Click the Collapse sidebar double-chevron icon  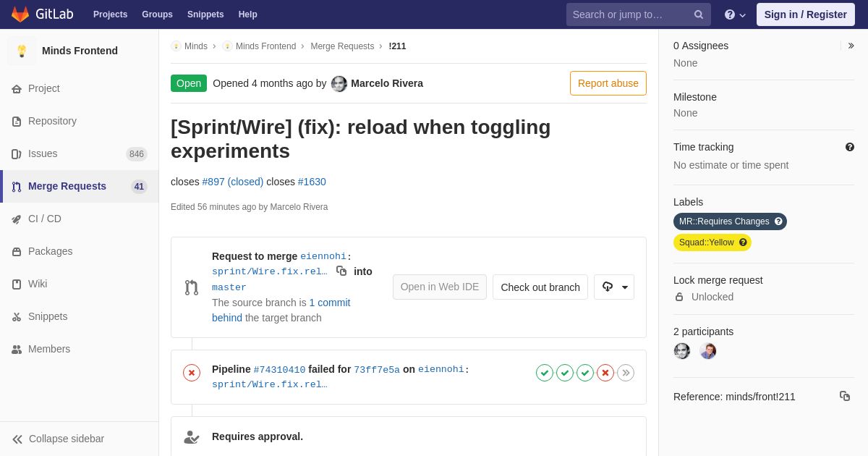click(x=17, y=439)
